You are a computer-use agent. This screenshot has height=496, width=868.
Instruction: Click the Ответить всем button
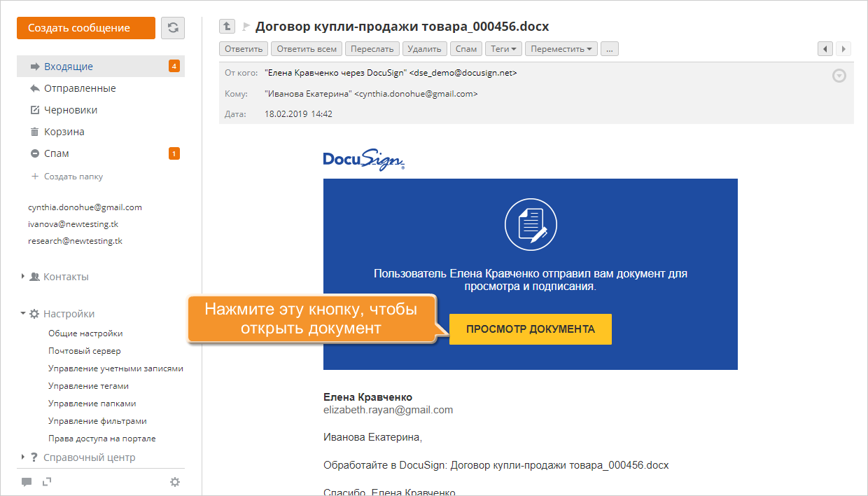click(x=307, y=49)
